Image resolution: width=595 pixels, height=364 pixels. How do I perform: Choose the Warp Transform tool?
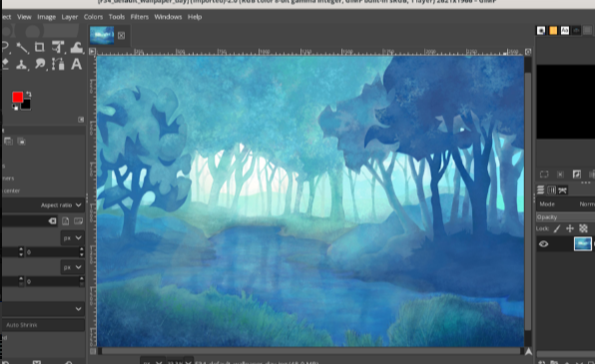[58, 48]
